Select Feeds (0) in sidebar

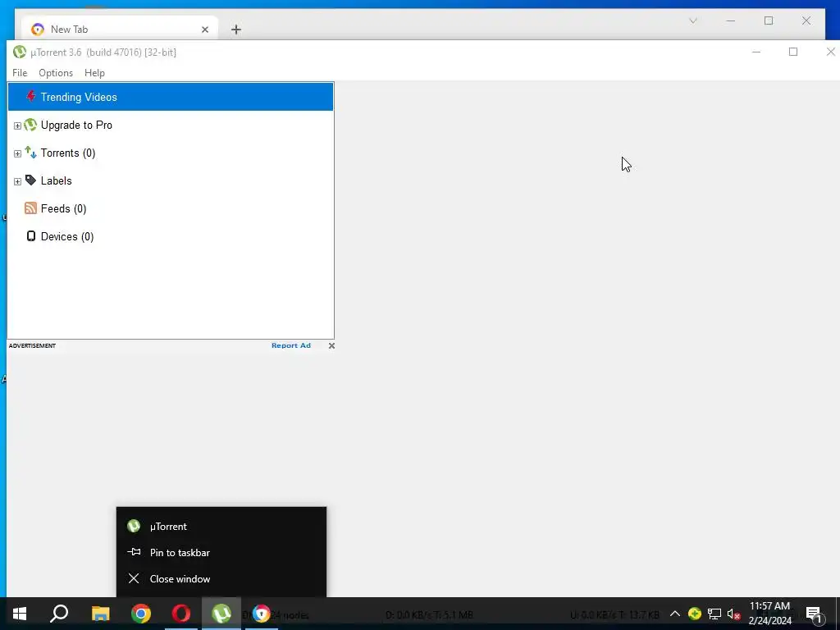[64, 208]
